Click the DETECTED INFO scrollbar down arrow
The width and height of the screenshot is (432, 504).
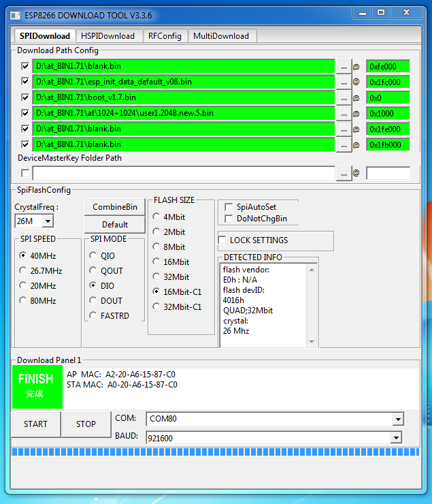tap(312, 342)
